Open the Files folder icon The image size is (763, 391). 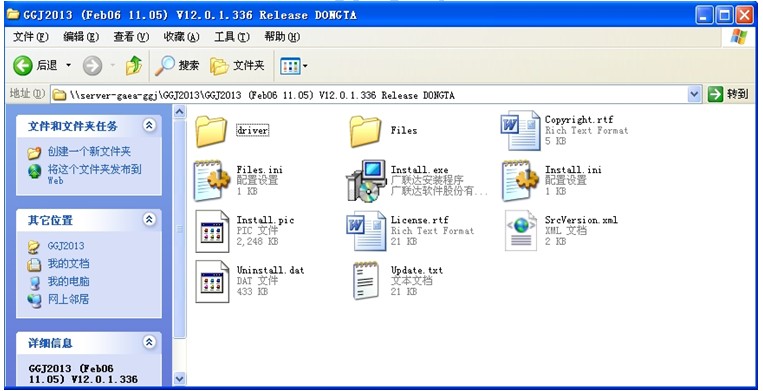pos(365,131)
